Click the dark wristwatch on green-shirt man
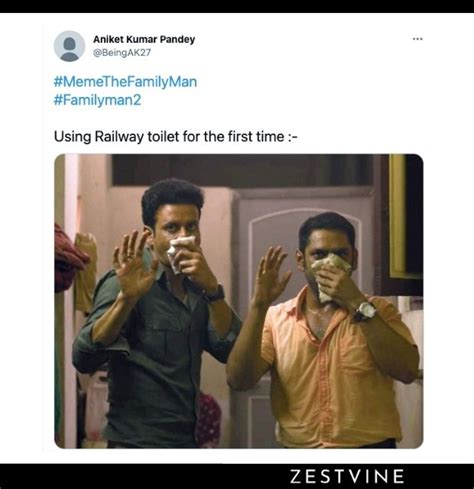This screenshot has width=474, height=489. (x=214, y=294)
